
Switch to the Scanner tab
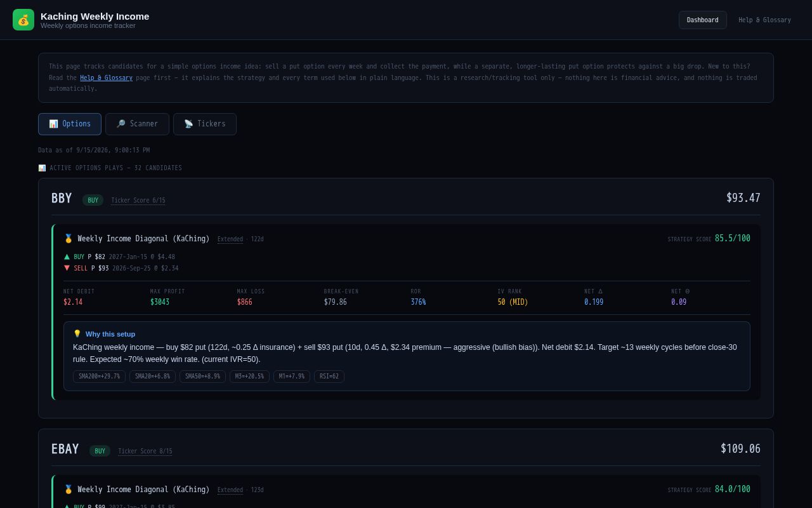coord(137,124)
